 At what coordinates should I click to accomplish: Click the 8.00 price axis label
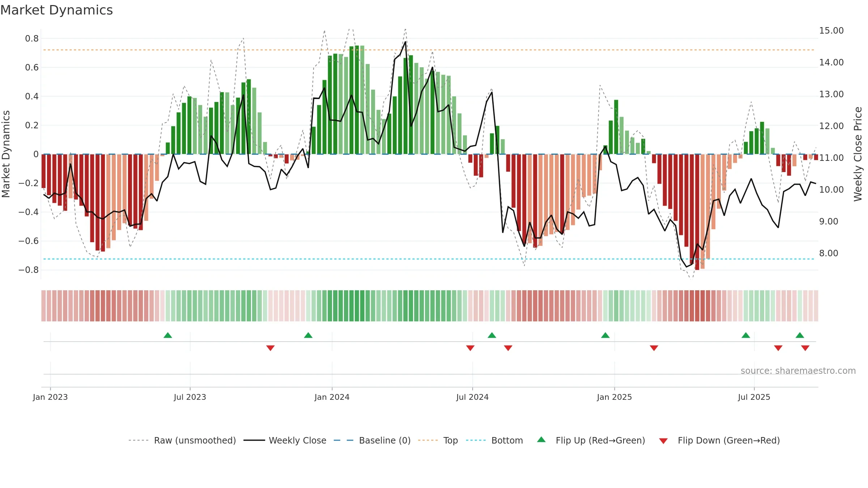(829, 253)
